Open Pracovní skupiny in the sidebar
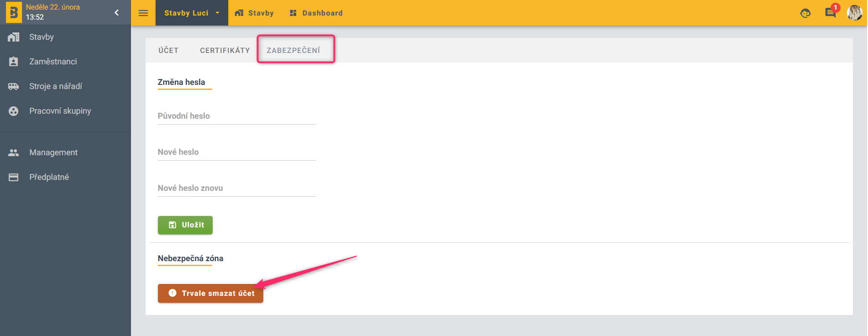This screenshot has width=868, height=336. (60, 111)
